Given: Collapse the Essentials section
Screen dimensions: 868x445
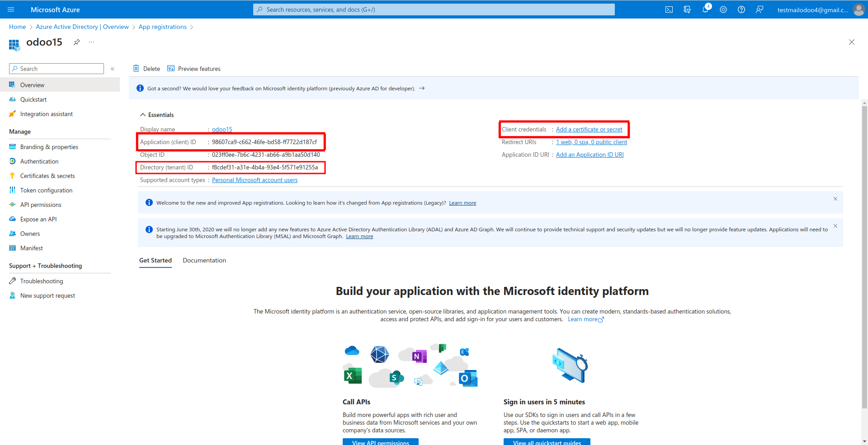Looking at the screenshot, I should coord(157,115).
